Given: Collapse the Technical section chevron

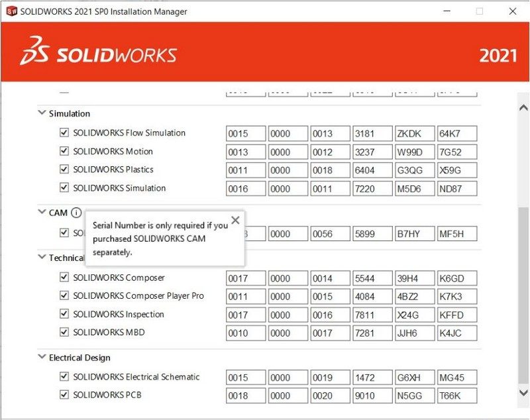Looking at the screenshot, I should click(42, 257).
